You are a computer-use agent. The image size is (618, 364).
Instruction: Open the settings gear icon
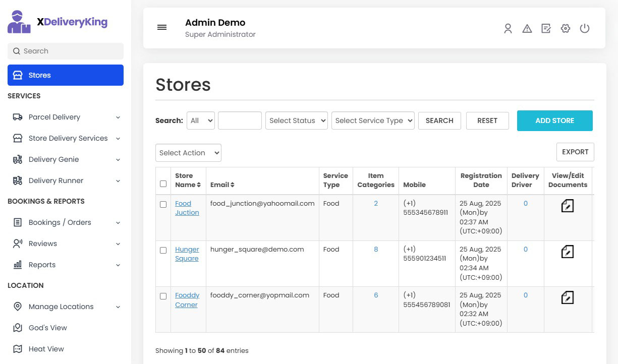[566, 29]
